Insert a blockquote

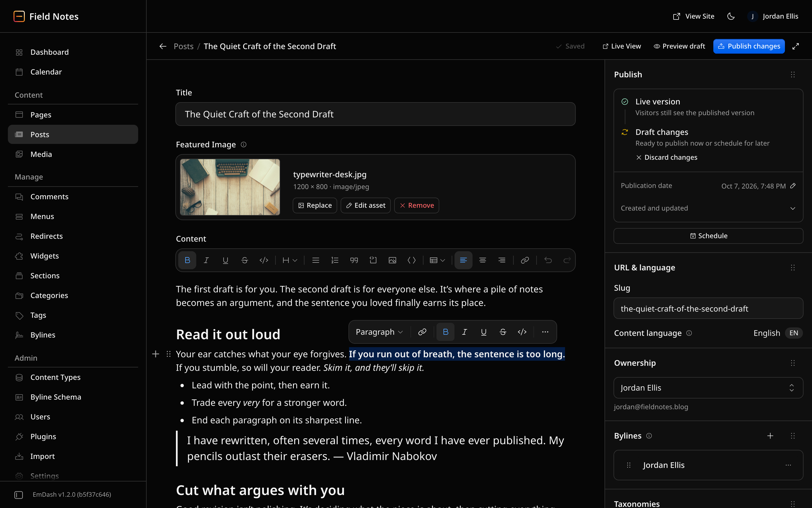point(354,260)
